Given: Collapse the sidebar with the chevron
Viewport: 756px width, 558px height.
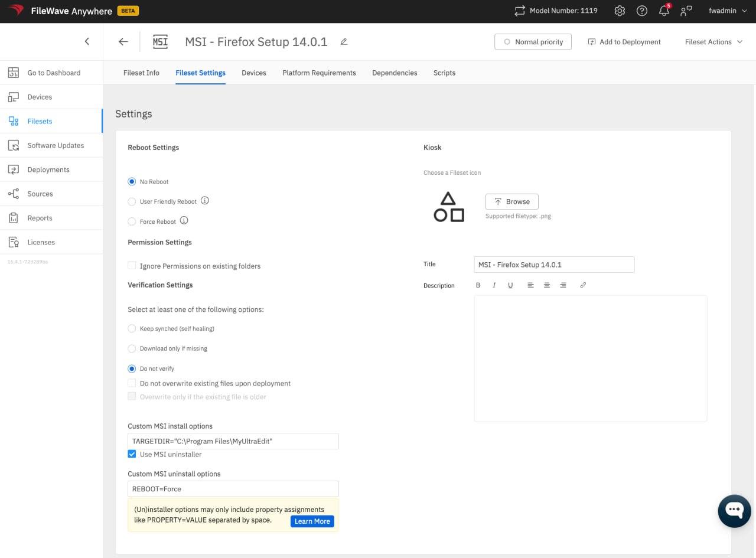Looking at the screenshot, I should pos(87,41).
